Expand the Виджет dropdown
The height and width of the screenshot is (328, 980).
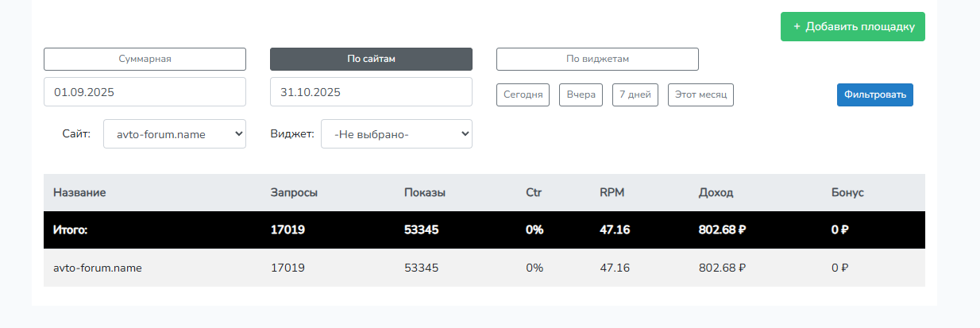coord(396,134)
